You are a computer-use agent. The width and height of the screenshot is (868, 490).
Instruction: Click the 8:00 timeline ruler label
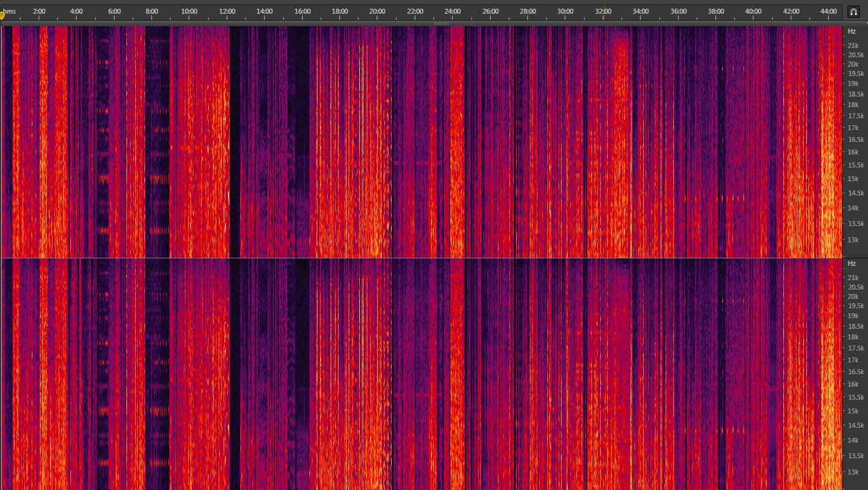click(152, 11)
